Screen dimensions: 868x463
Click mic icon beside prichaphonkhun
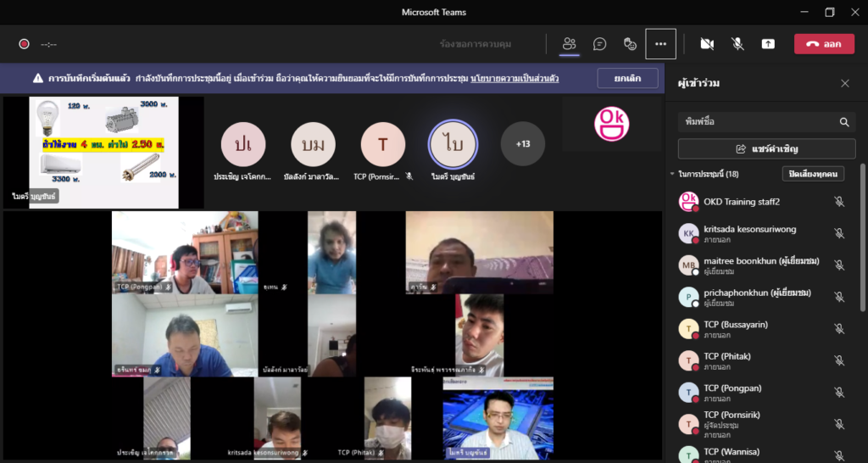point(839,297)
